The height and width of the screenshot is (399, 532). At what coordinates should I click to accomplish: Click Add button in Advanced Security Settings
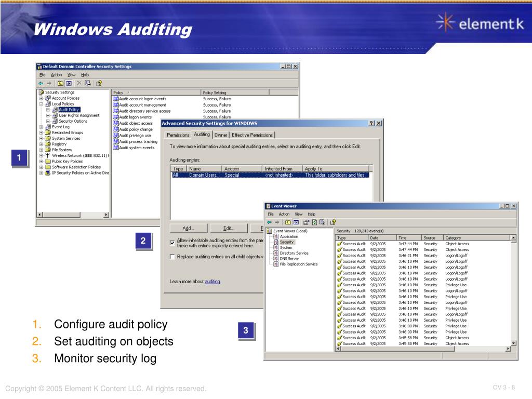tap(188, 229)
